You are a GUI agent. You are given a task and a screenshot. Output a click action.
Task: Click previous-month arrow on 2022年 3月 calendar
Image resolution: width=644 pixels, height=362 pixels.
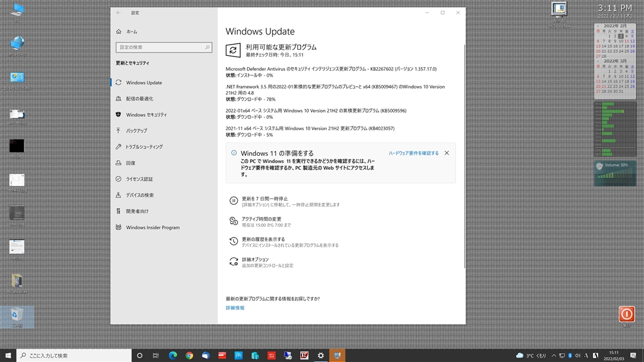pos(598,62)
